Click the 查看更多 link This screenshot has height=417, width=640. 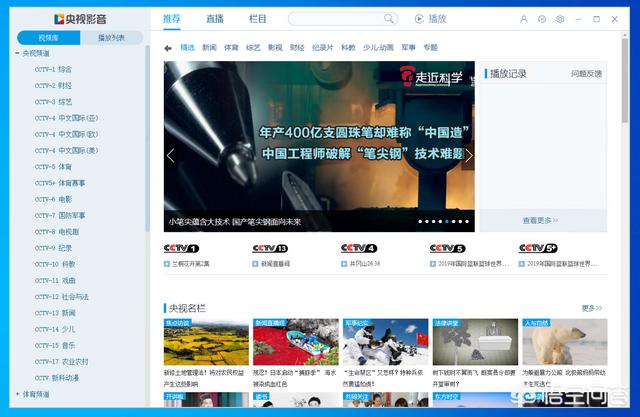[540, 220]
